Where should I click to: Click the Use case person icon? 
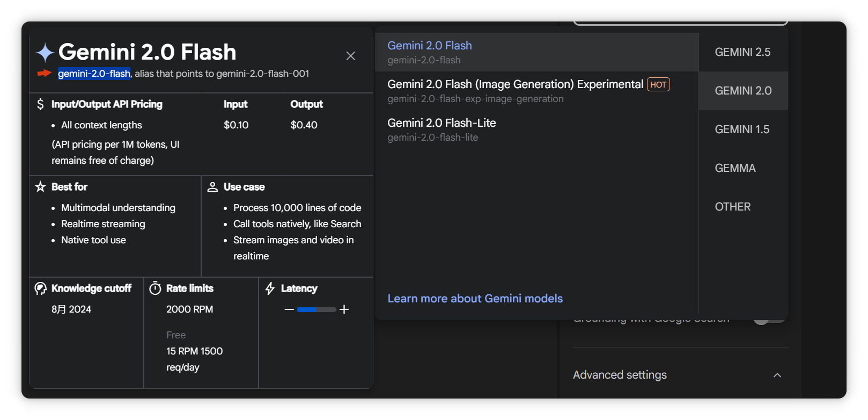click(212, 187)
